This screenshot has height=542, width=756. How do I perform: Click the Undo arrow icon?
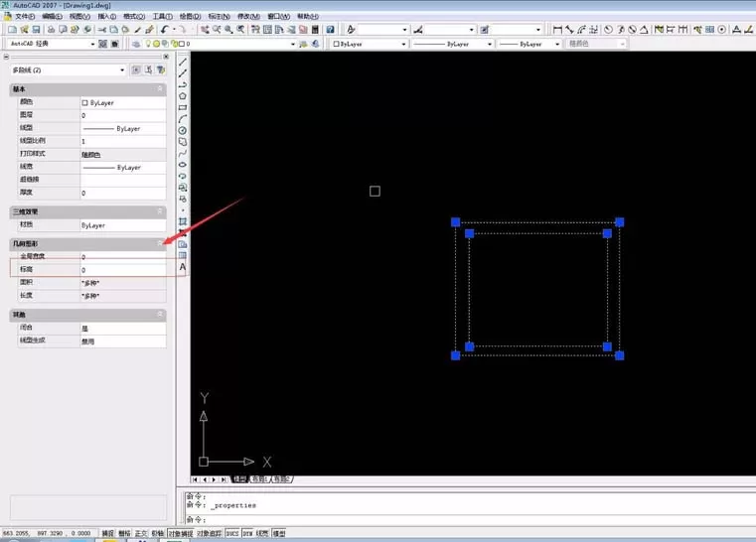coord(164,30)
